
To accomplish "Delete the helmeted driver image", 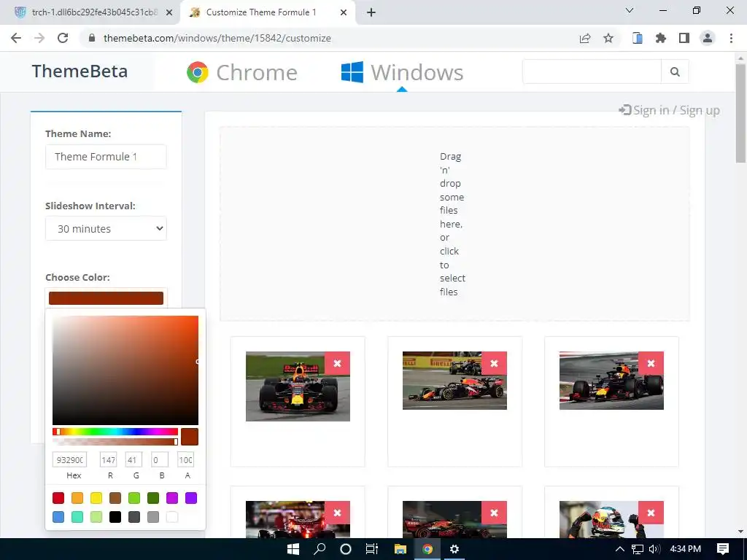I will pos(651,513).
